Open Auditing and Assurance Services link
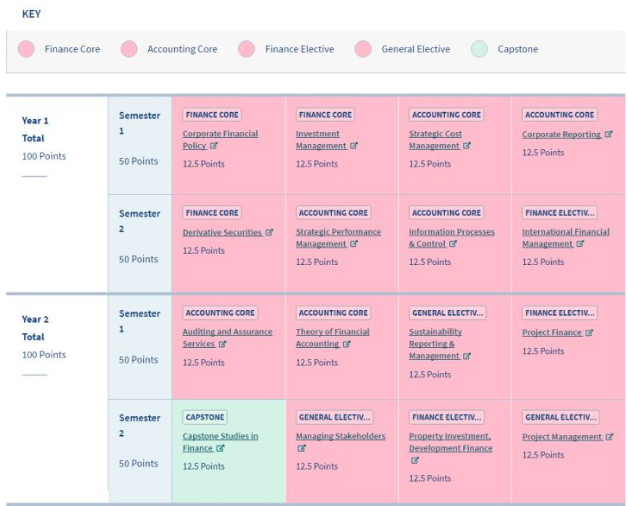628x506 pixels. (227, 338)
